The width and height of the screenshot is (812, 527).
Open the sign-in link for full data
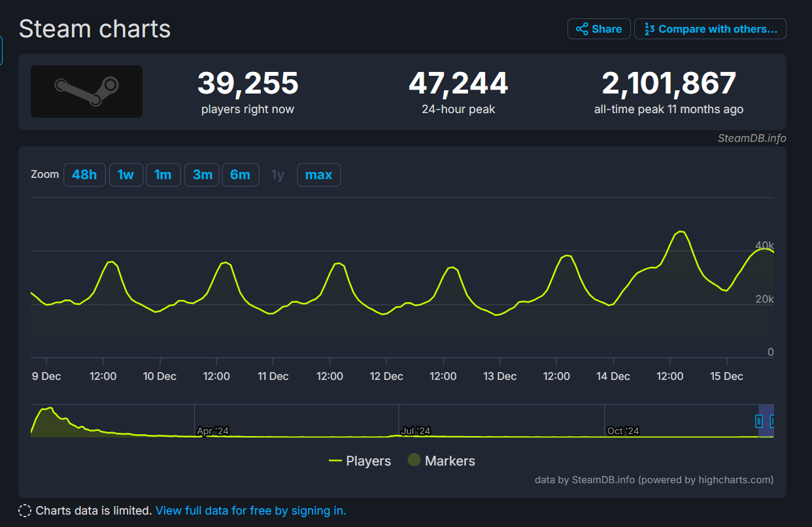point(250,511)
